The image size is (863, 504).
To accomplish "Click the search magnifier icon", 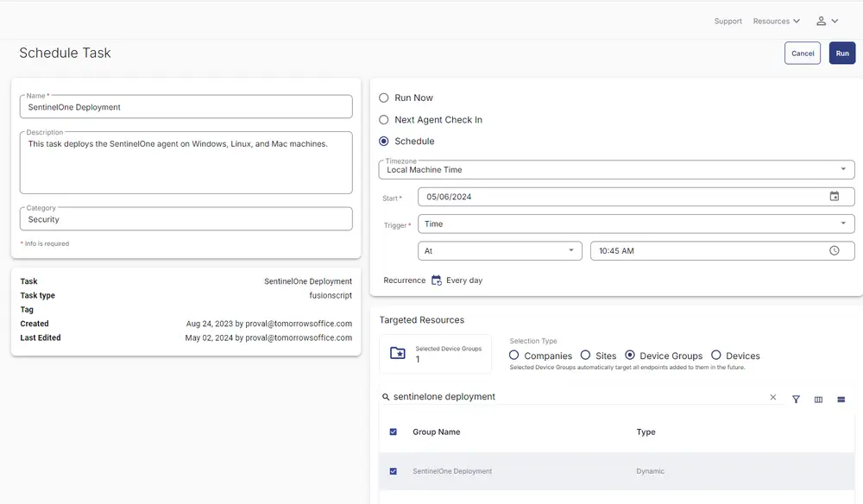I will coord(386,397).
